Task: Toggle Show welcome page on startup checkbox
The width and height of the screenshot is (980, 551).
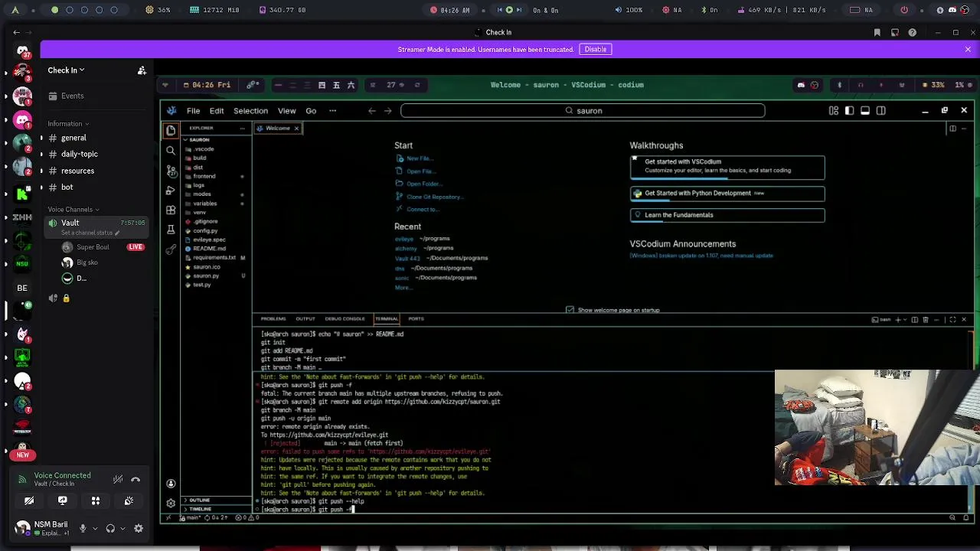Action: [x=570, y=310]
